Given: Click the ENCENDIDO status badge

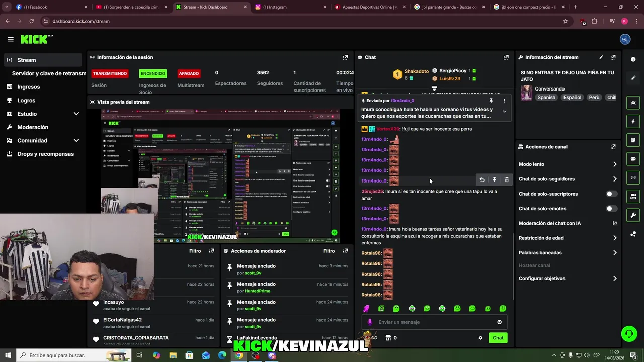Looking at the screenshot, I should click(153, 73).
